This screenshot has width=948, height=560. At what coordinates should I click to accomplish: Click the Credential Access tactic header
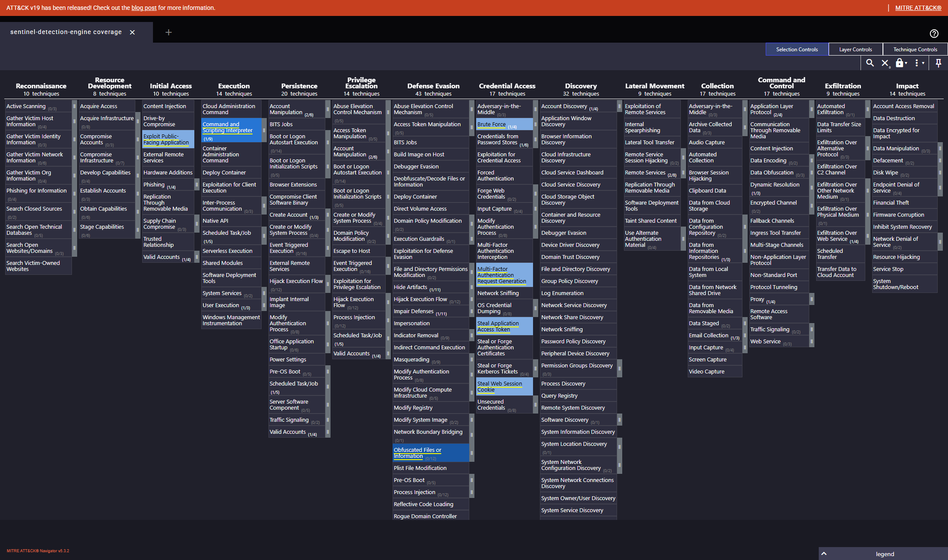[507, 86]
